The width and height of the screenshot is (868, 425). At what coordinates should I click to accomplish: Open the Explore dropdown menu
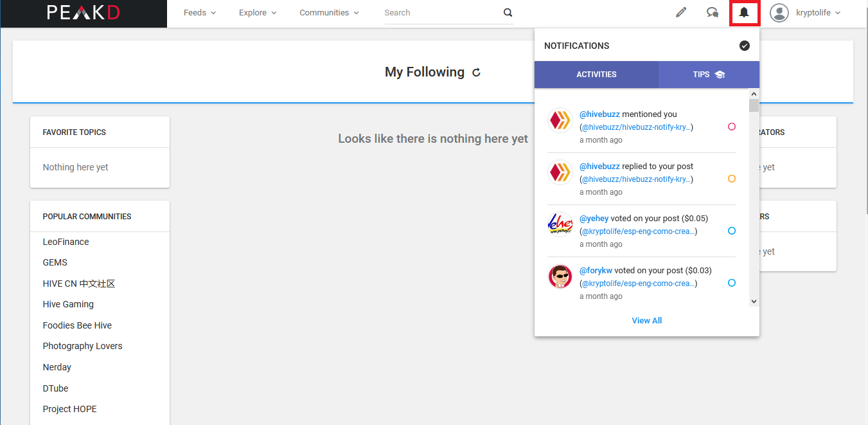257,12
